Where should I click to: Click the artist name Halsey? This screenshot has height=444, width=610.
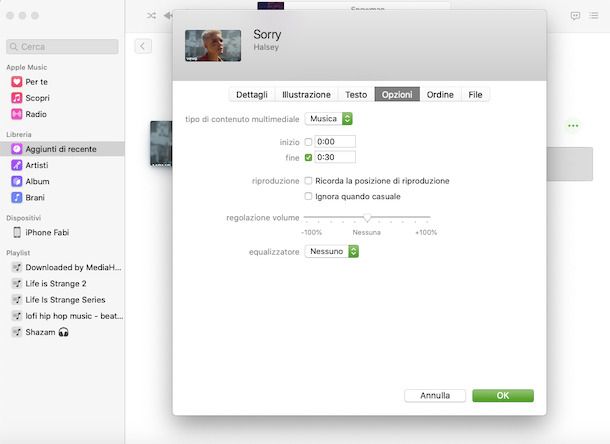(266, 47)
